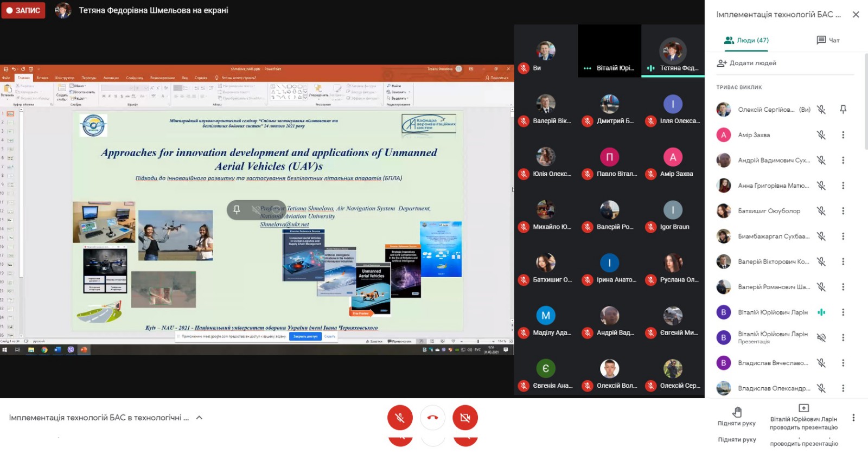Image resolution: width=868 pixels, height=454 pixels.
Task: Switch to the Люди (47) tab
Action: coord(746,40)
